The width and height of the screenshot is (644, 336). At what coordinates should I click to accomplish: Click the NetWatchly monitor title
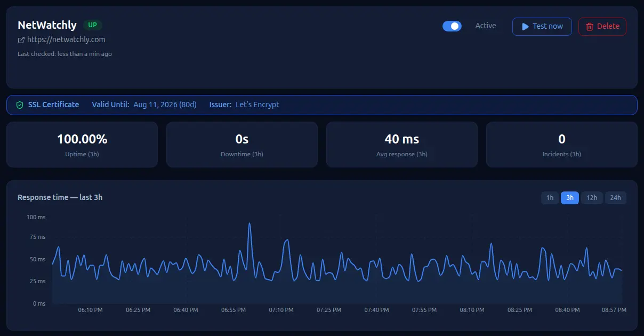click(47, 25)
